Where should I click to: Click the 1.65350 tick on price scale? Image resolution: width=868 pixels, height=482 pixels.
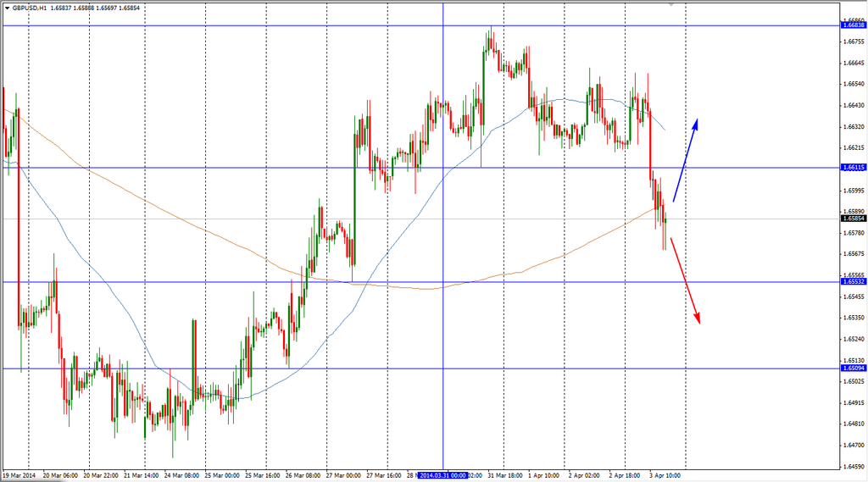click(x=853, y=319)
